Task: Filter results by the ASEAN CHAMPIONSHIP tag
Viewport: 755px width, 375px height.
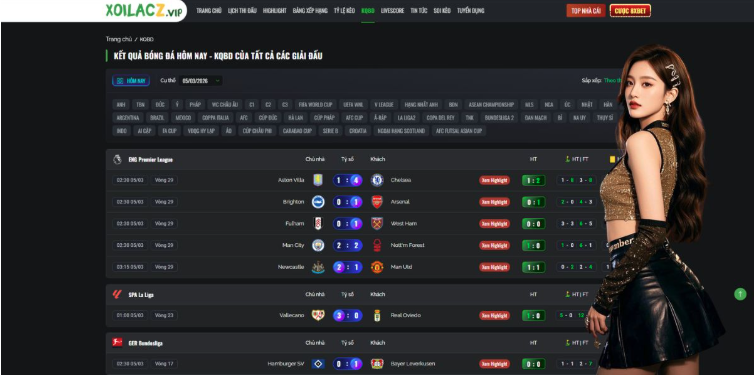Action: coord(491,104)
